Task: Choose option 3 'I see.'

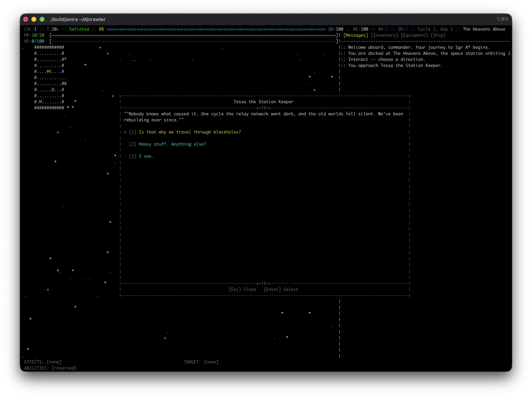Action: 146,156
